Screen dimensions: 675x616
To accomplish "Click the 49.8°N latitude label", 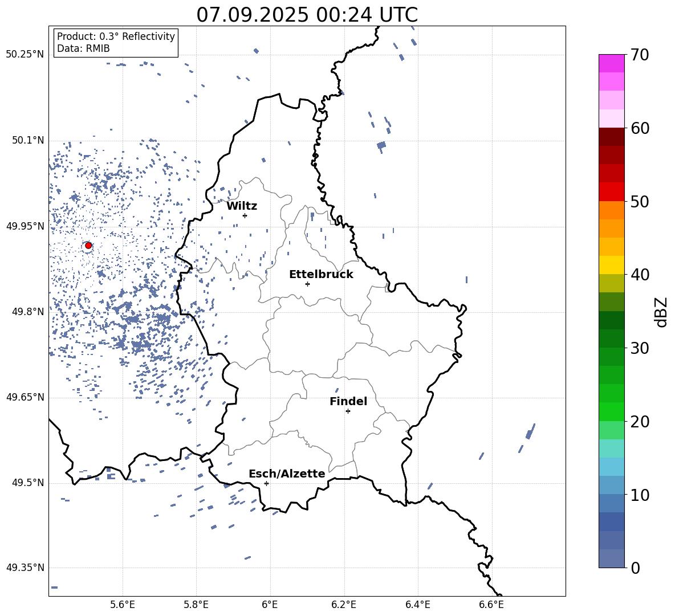I will click(27, 312).
